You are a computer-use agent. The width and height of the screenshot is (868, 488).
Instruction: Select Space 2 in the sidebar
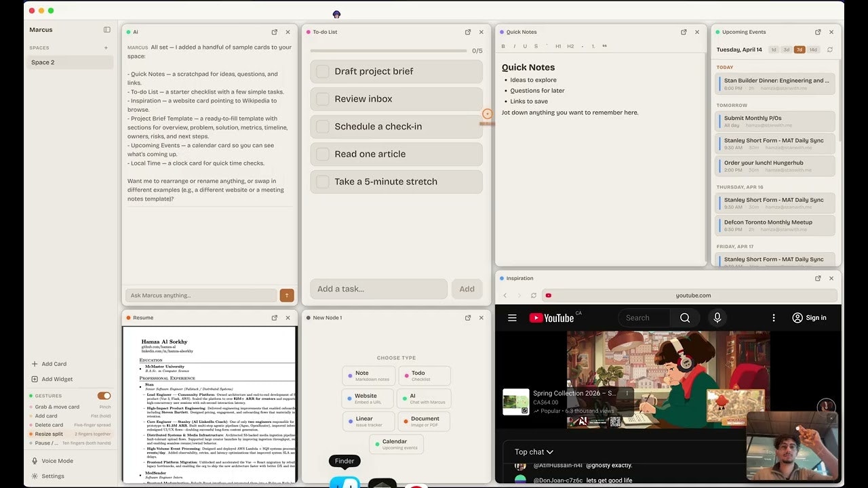70,62
